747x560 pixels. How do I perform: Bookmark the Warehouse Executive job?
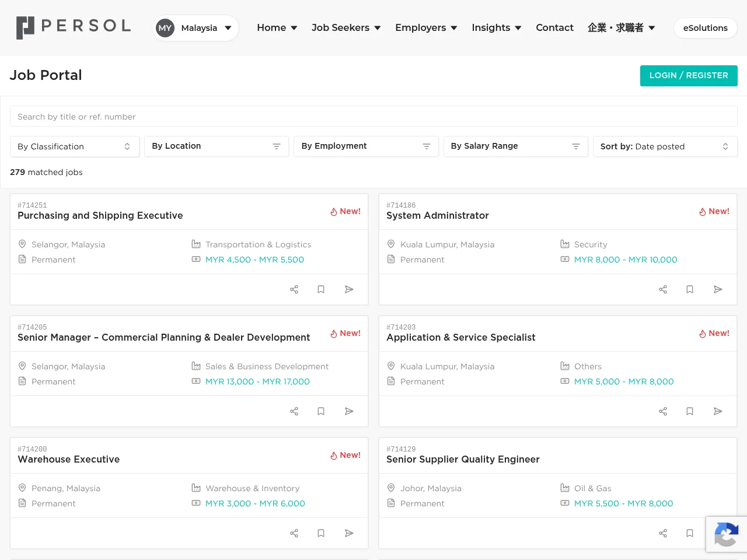(x=321, y=533)
